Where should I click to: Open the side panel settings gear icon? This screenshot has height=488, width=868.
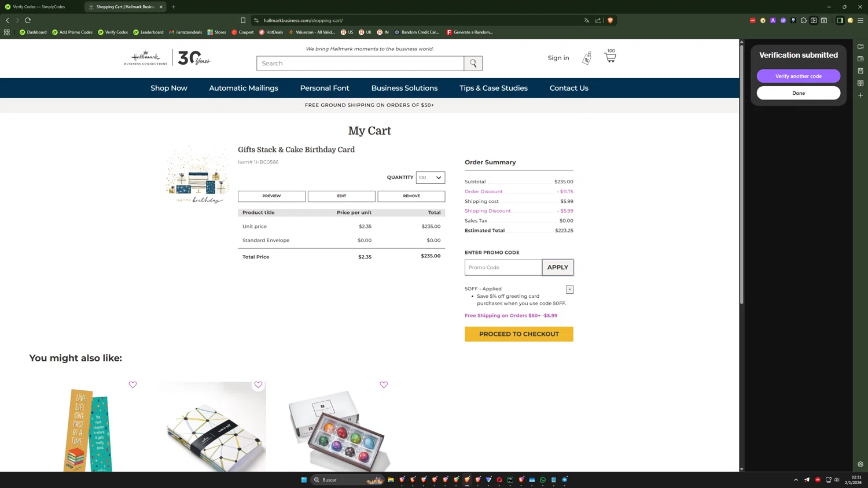pyautogui.click(x=860, y=464)
